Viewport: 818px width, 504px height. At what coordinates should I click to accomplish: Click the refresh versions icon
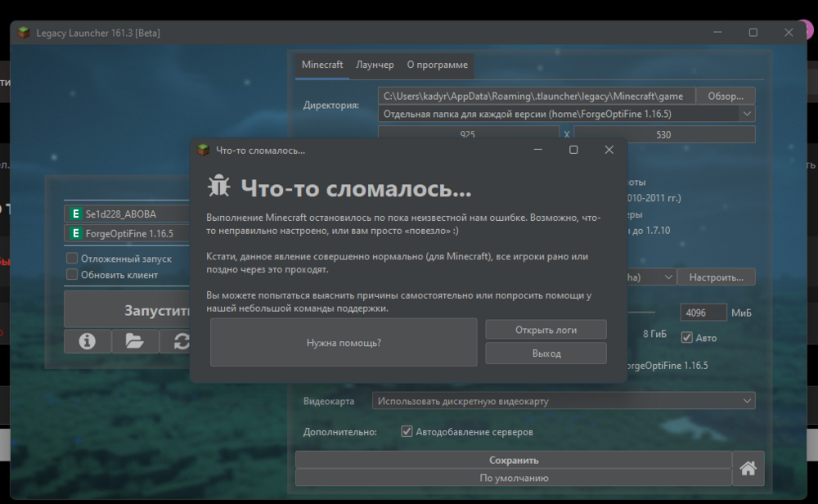point(181,341)
